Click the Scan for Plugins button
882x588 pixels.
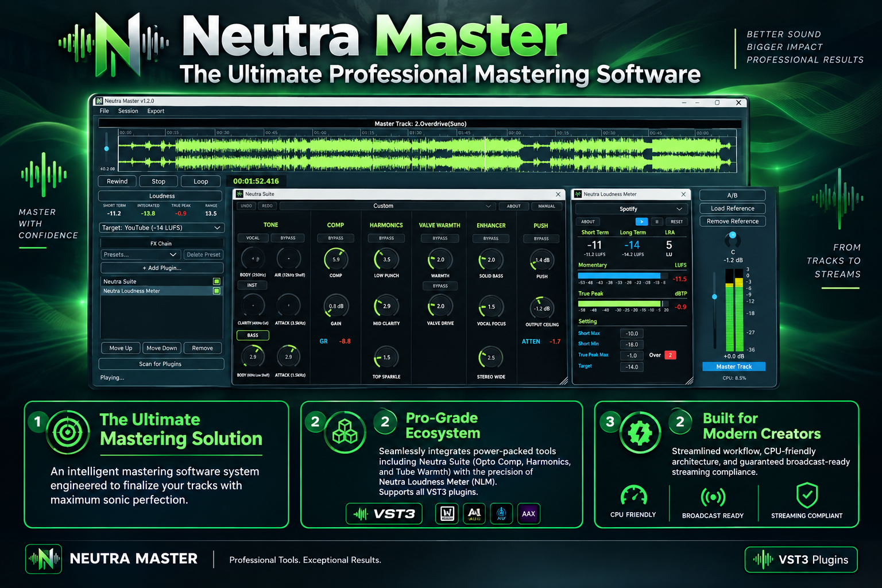point(161,363)
